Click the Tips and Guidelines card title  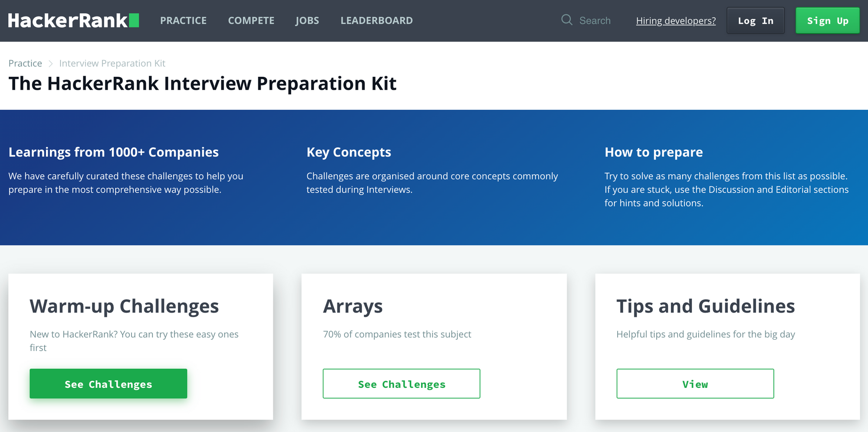point(706,306)
